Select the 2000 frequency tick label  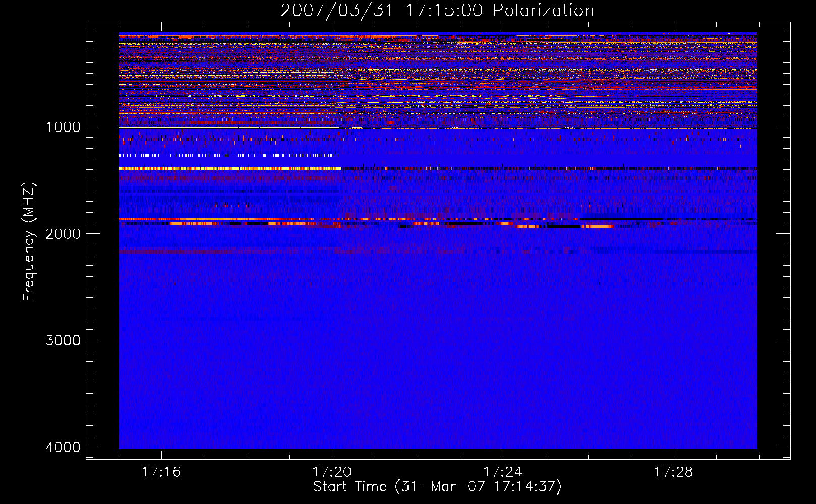click(63, 233)
